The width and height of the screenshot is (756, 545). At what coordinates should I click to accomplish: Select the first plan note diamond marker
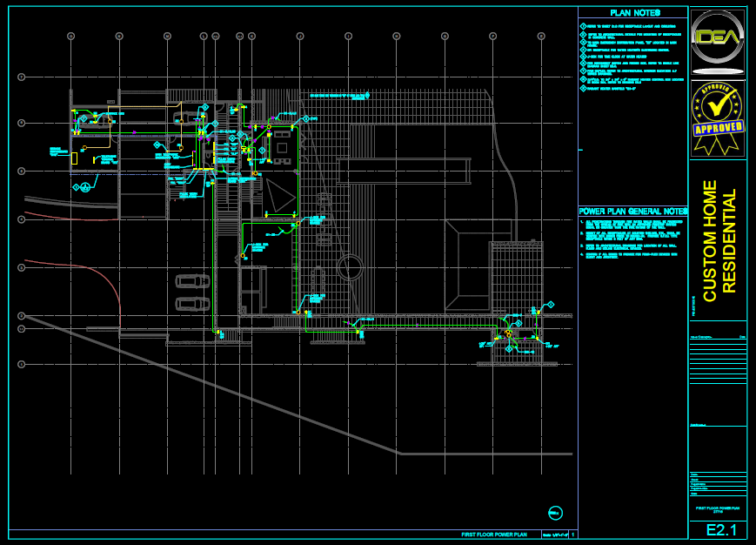(x=584, y=27)
